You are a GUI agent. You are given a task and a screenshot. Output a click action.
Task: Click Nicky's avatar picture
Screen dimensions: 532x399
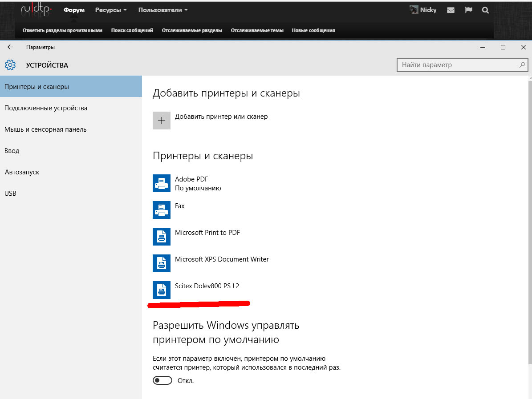tap(414, 10)
